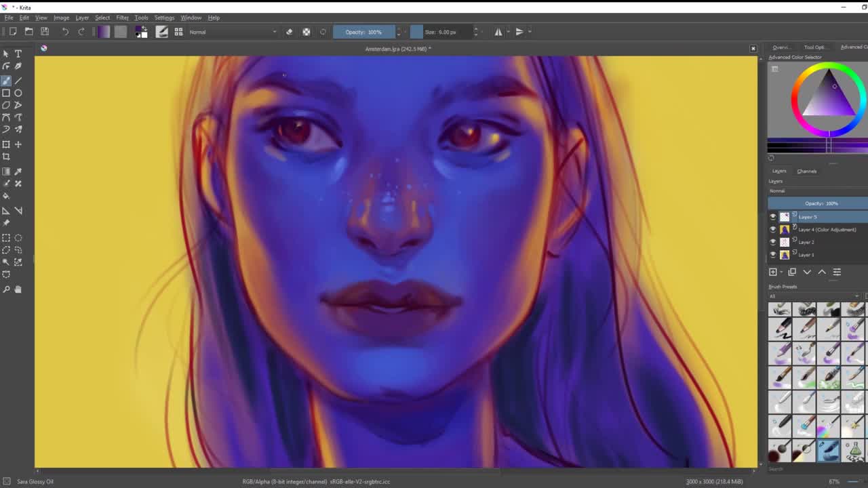Add a new paint layer
The height and width of the screenshot is (488, 868).
click(773, 272)
